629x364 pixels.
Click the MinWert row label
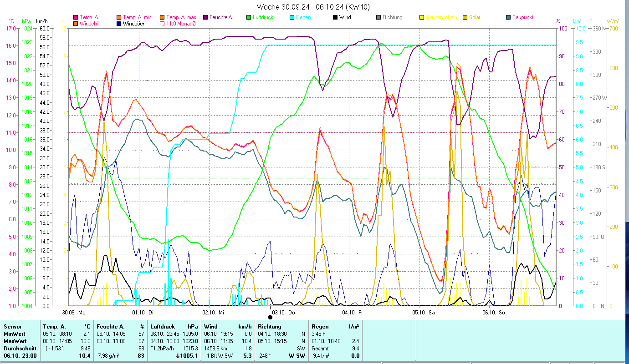15,334
